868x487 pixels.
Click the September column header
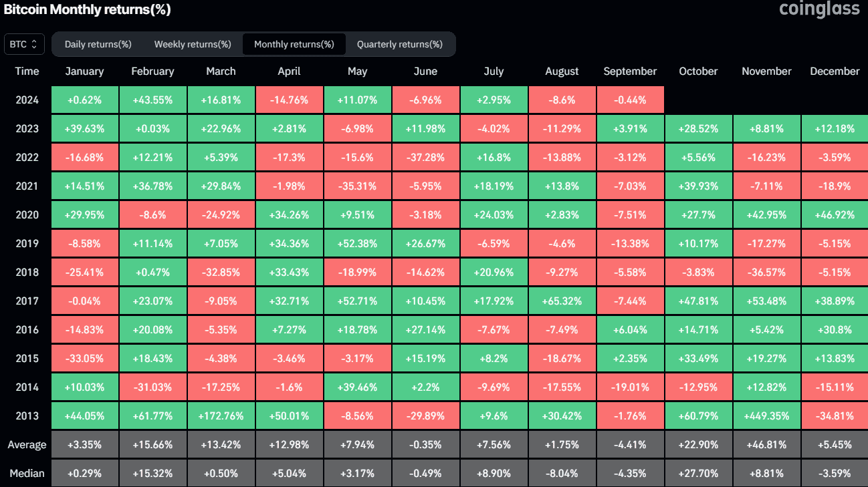(630, 71)
